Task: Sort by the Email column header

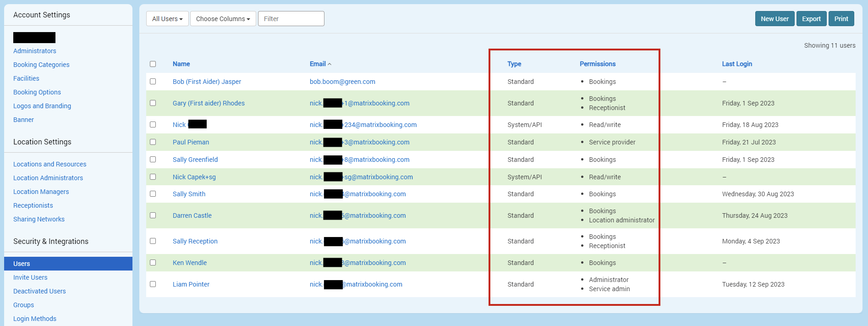Action: (318, 64)
